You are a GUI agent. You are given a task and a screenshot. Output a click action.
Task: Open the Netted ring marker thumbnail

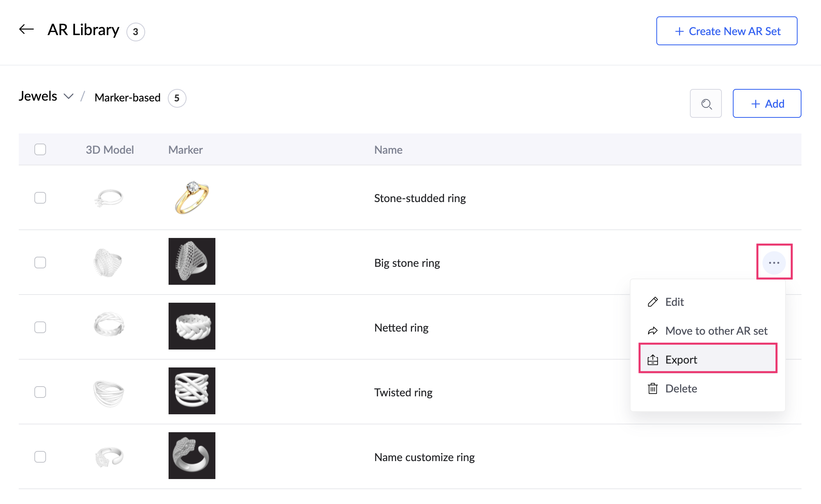pyautogui.click(x=192, y=326)
